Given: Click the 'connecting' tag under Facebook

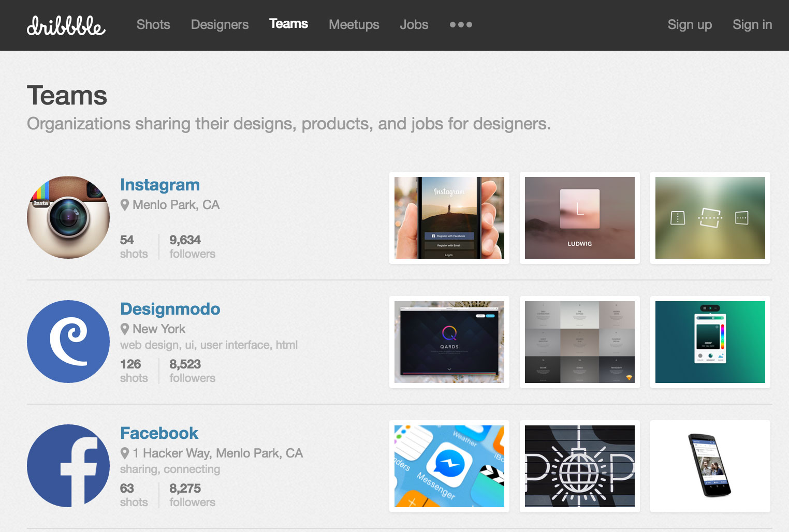Looking at the screenshot, I should 192,469.
